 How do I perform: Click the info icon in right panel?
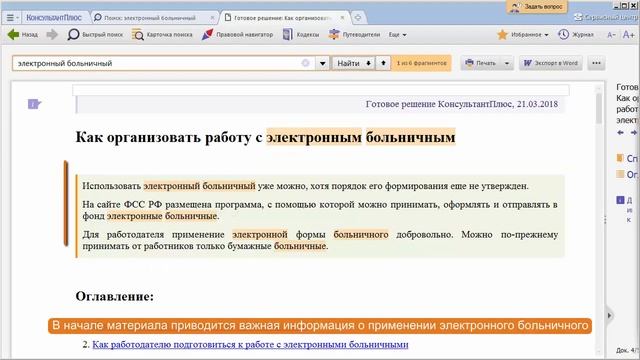pos(620,200)
